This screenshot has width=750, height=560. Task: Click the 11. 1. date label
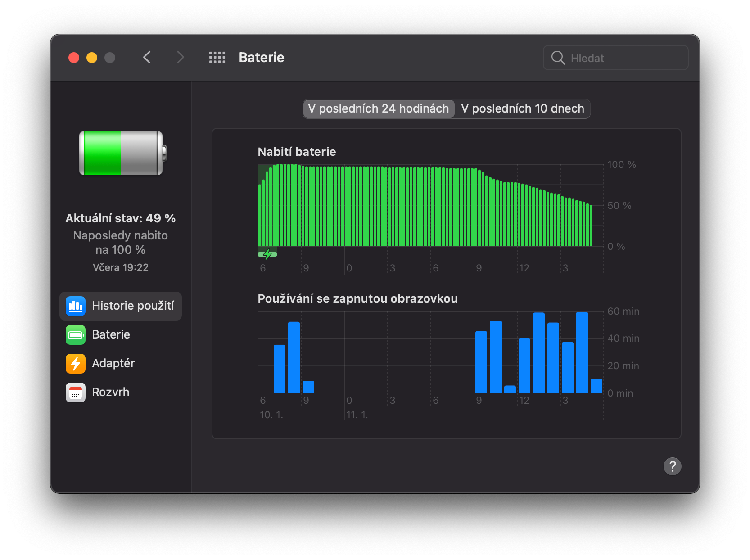tap(357, 415)
